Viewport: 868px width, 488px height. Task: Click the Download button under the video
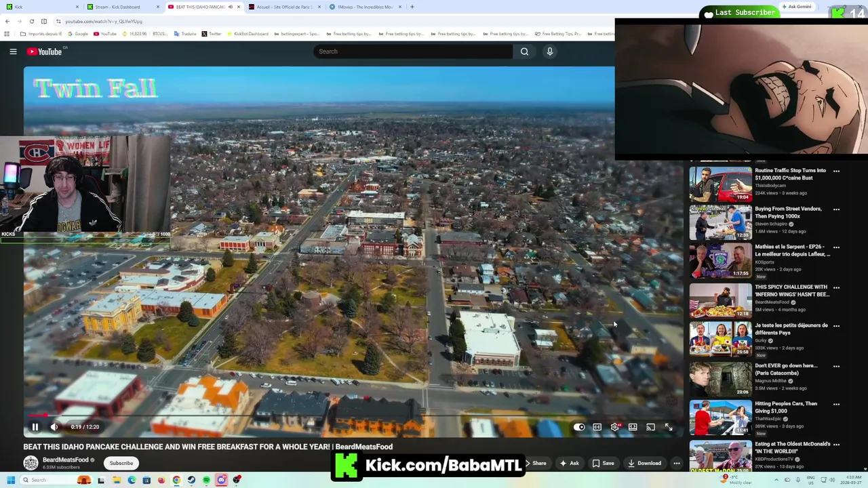pyautogui.click(x=644, y=463)
